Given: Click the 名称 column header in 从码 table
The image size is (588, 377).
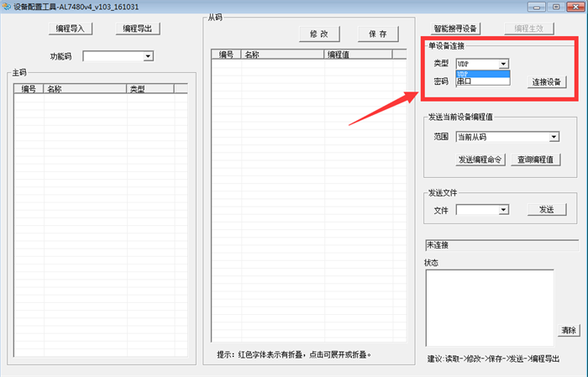Looking at the screenshot, I should coord(282,55).
